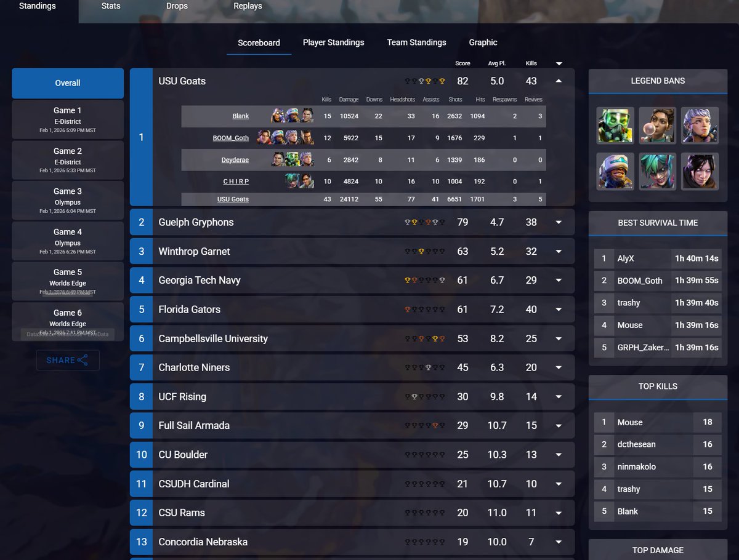Click Deyderae's green Caustic legend icon

tap(293, 159)
